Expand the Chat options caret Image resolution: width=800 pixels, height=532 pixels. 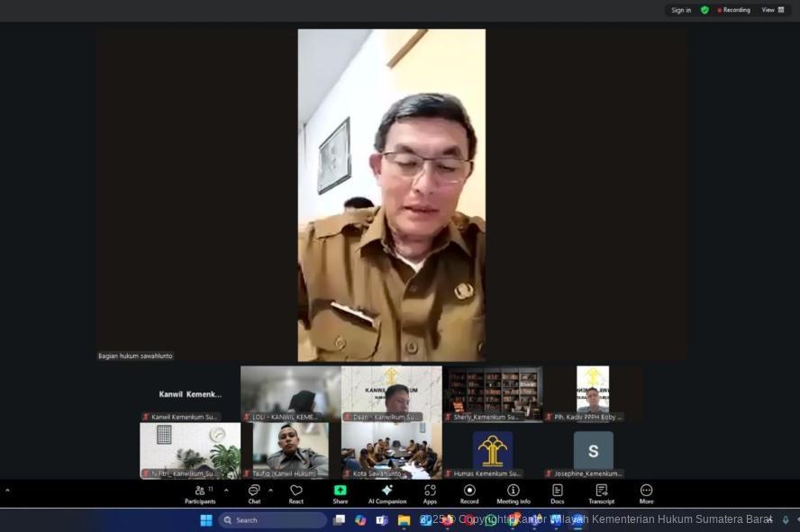270,491
